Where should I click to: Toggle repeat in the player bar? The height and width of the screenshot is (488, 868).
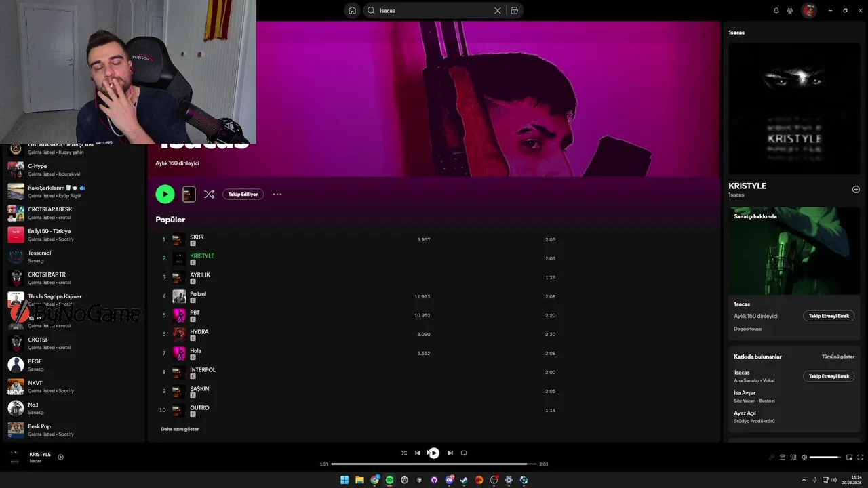coord(464,453)
